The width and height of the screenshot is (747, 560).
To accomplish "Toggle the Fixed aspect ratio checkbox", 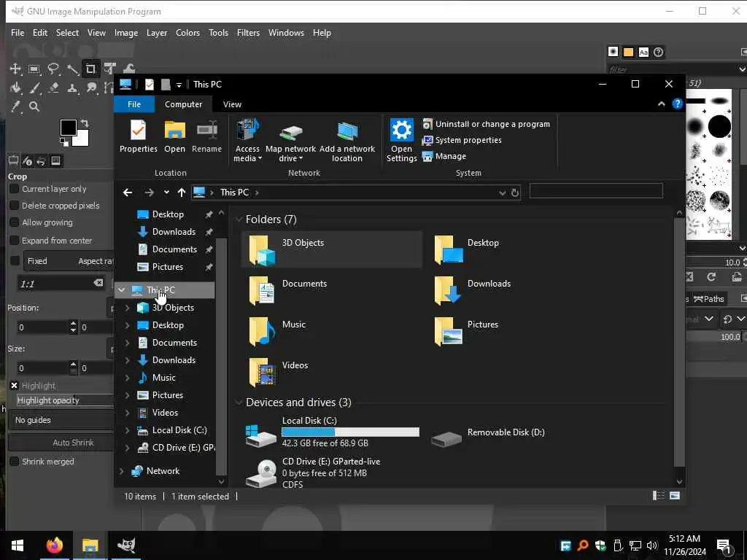I will coord(15,261).
